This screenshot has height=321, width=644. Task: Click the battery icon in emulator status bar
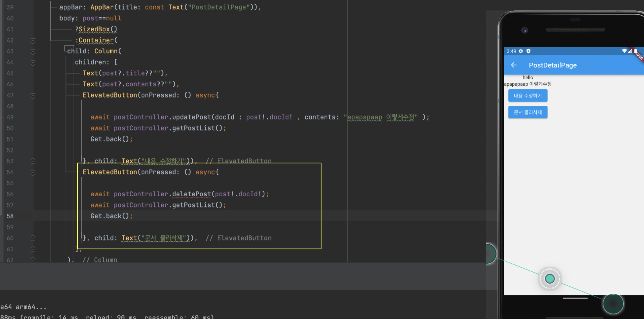(635, 51)
